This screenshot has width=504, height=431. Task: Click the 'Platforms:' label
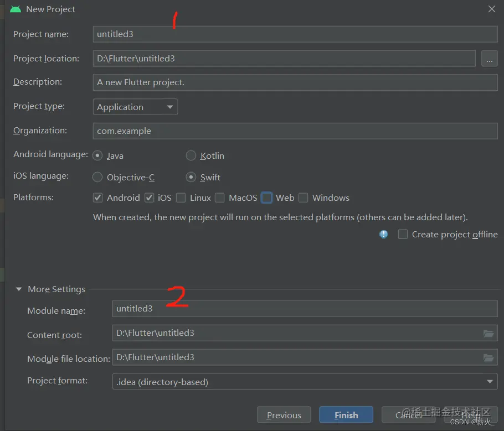33,197
